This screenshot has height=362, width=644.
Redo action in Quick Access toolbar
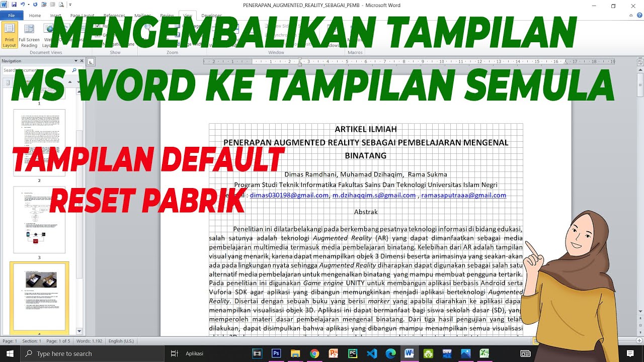coord(35,5)
